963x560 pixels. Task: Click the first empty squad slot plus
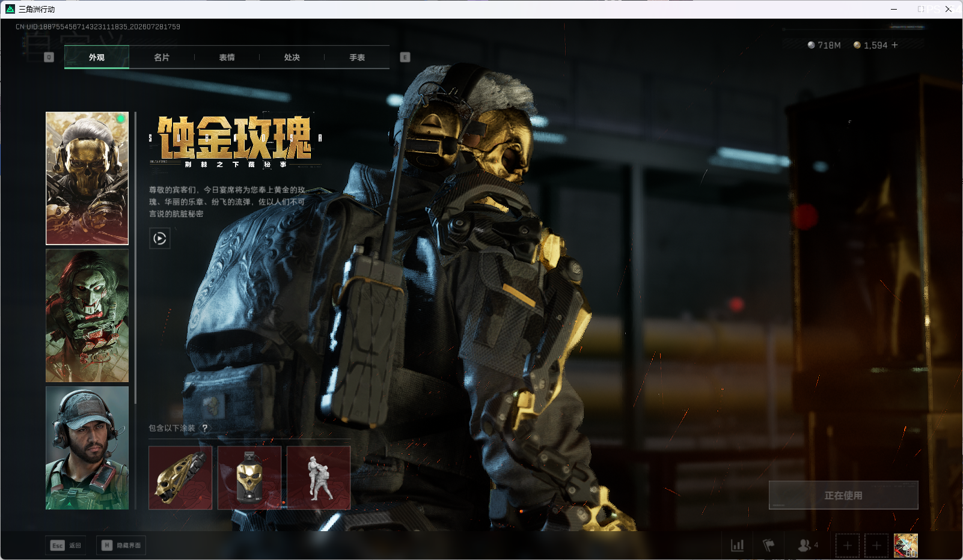coord(848,546)
